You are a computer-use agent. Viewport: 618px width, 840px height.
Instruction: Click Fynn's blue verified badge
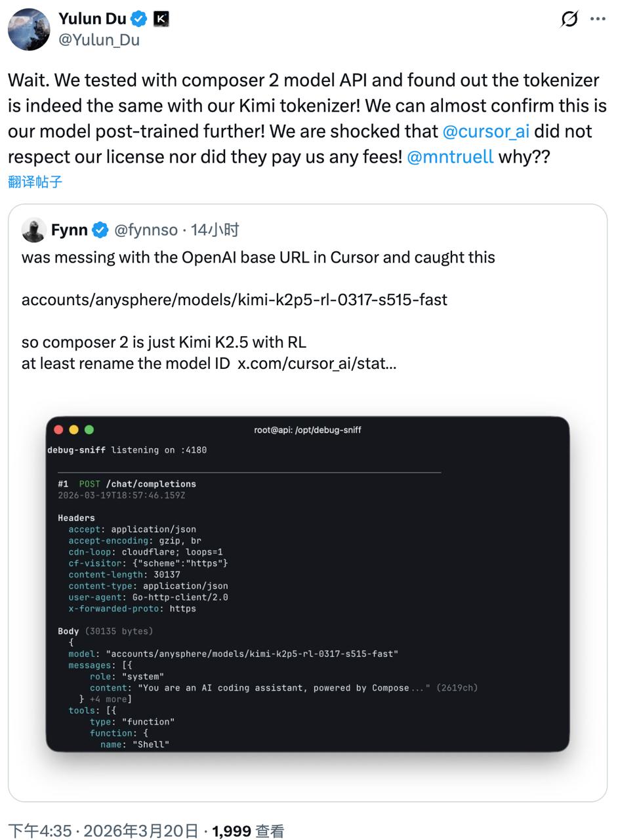click(x=100, y=230)
